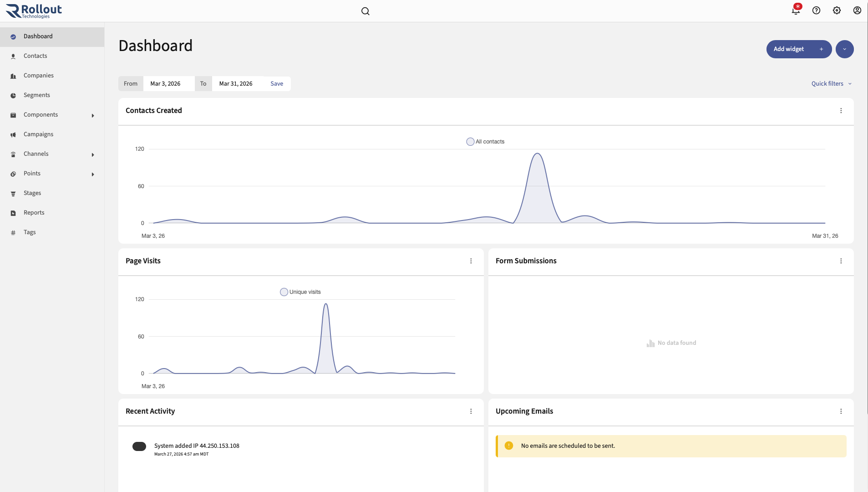
Task: Click the help question-mark icon
Action: coord(816,10)
